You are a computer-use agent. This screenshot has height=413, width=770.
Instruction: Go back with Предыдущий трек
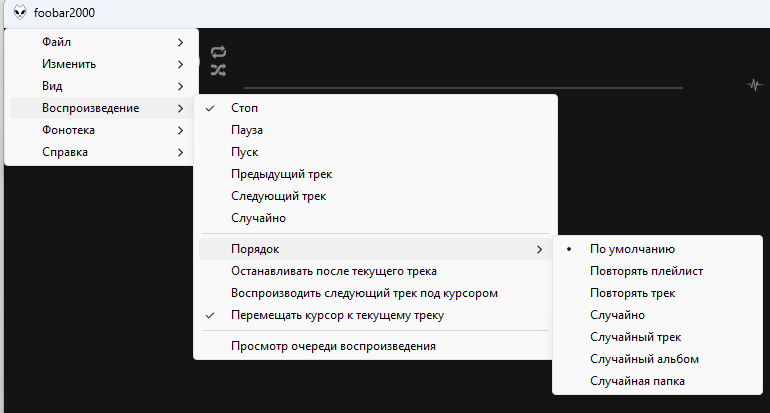point(281,174)
